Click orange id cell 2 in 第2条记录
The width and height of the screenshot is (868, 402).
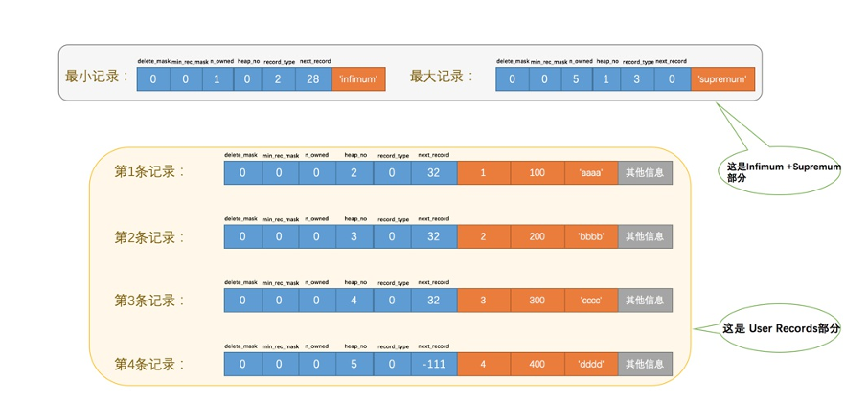pyautogui.click(x=483, y=236)
